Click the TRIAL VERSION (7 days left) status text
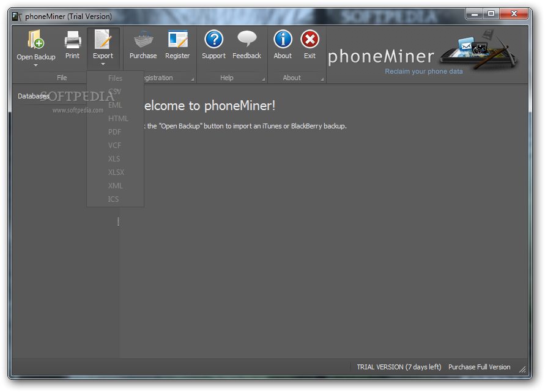 [x=399, y=367]
